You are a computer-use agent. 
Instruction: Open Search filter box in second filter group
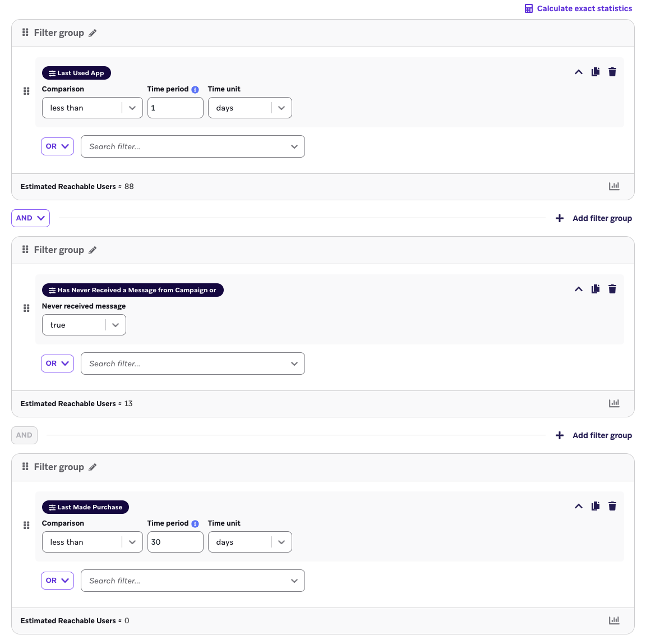tap(192, 364)
